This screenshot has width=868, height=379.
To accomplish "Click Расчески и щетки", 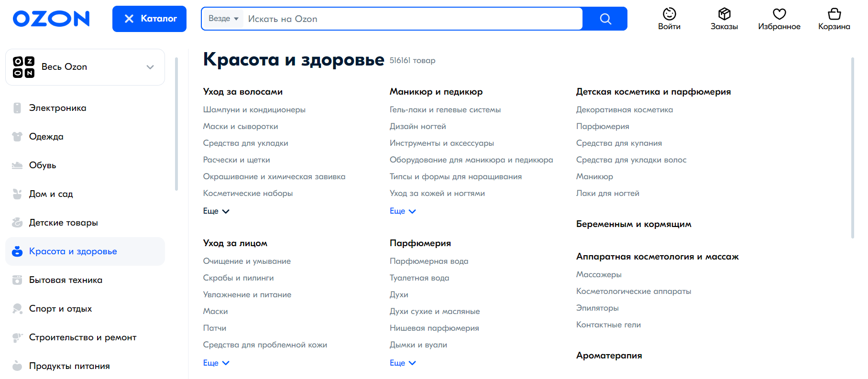I will (237, 160).
